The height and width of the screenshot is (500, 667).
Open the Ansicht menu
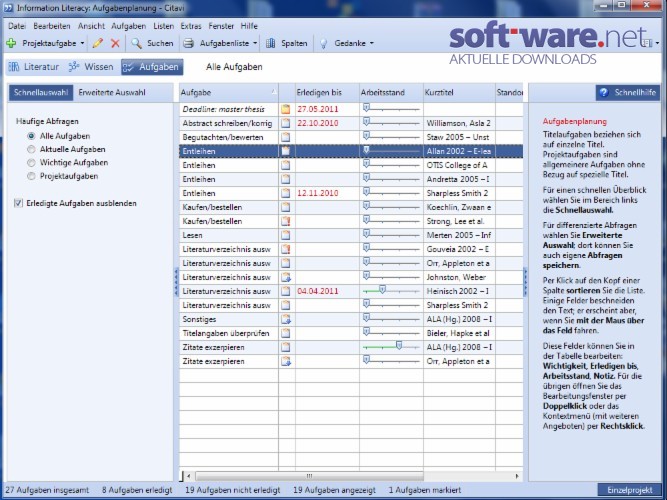[91, 26]
